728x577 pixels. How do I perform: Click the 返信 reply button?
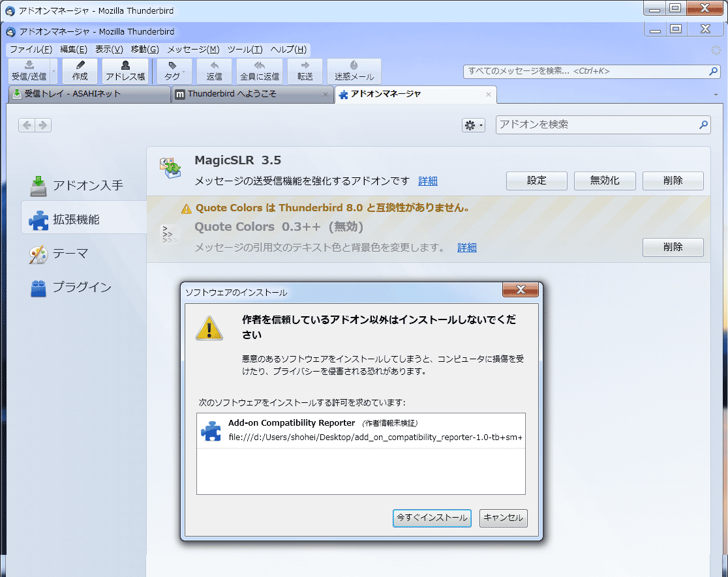214,70
